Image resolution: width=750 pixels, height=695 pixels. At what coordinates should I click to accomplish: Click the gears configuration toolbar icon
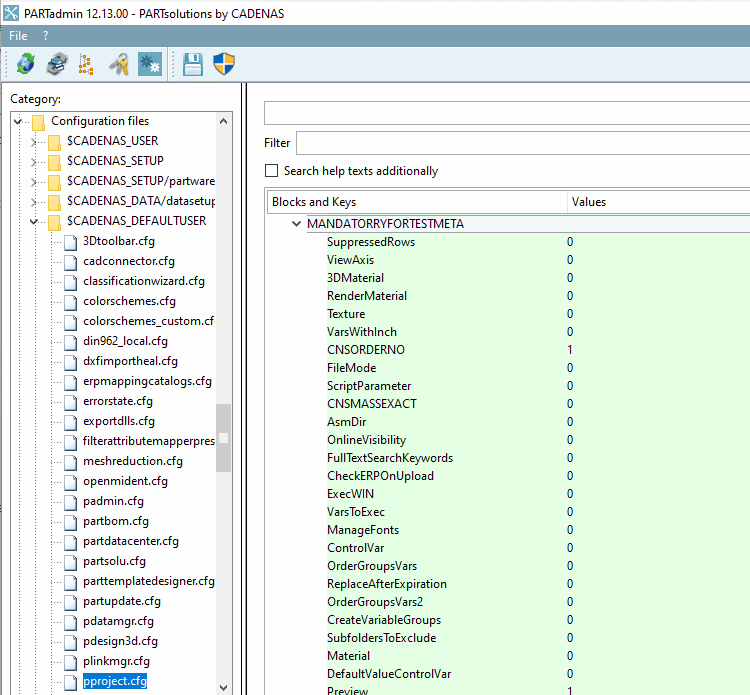pyautogui.click(x=150, y=64)
